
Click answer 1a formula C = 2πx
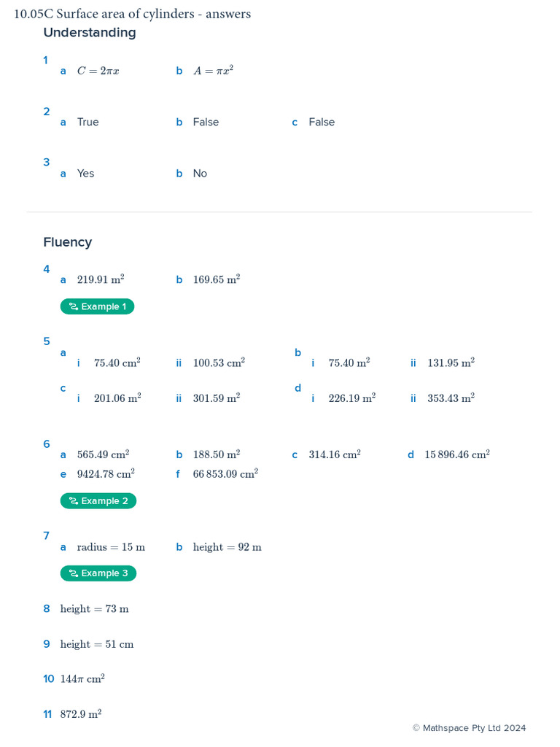point(98,71)
